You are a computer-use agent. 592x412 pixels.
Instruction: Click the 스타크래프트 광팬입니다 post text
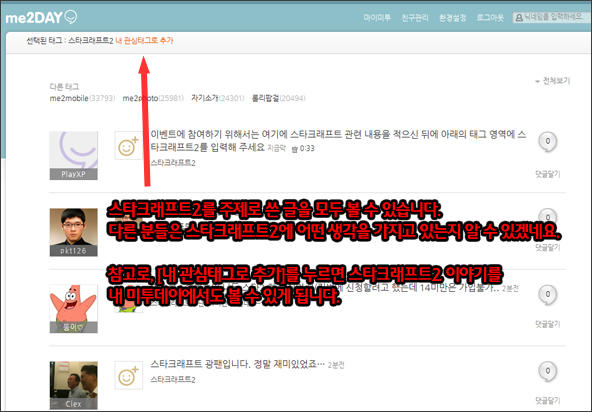point(237,364)
